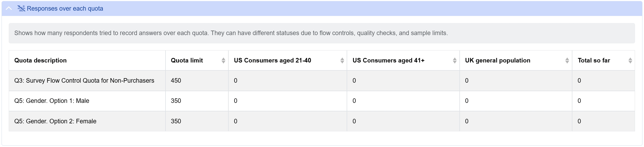This screenshot has width=644, height=147.
Task: Click Q3 row's Total so far value
Action: pos(579,81)
